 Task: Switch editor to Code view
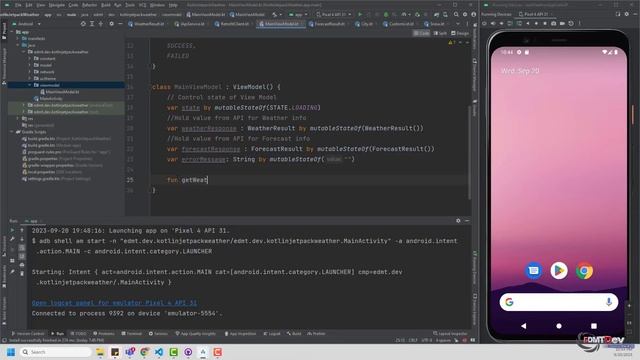point(422,33)
